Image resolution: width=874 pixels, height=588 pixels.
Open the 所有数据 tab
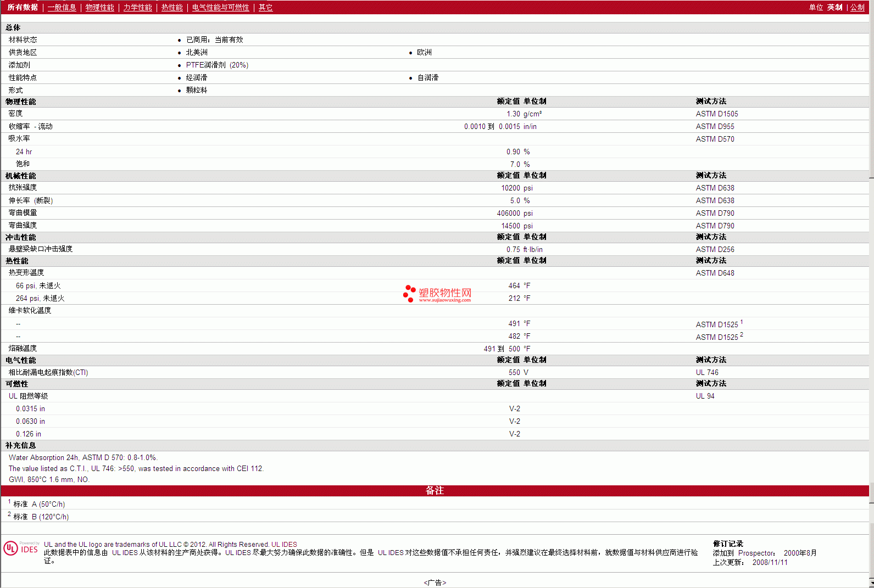click(x=23, y=7)
